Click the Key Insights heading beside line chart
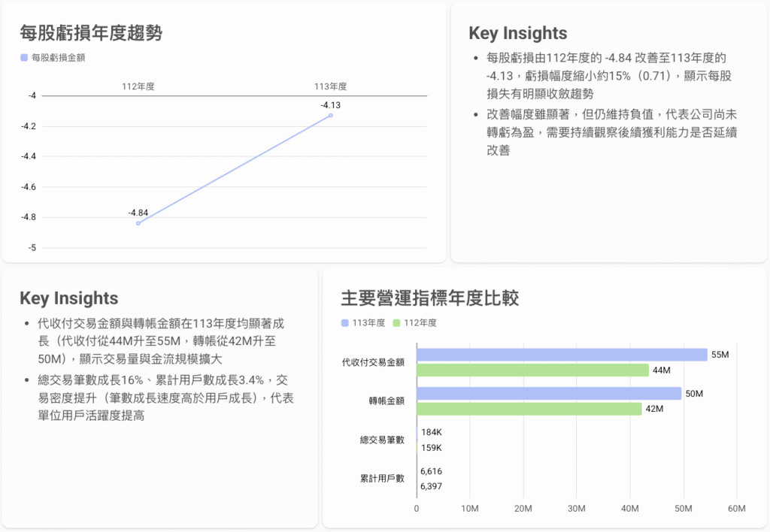770x532 pixels. tap(517, 33)
